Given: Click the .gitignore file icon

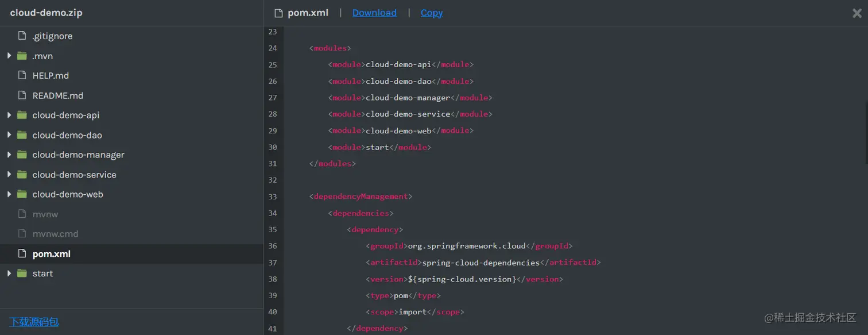Looking at the screenshot, I should (x=22, y=36).
